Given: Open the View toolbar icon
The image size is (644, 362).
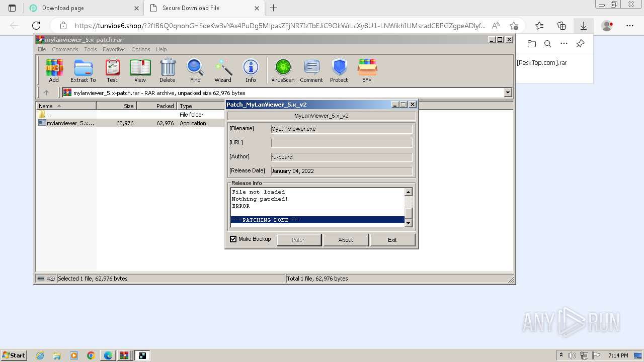Looking at the screenshot, I should [140, 70].
